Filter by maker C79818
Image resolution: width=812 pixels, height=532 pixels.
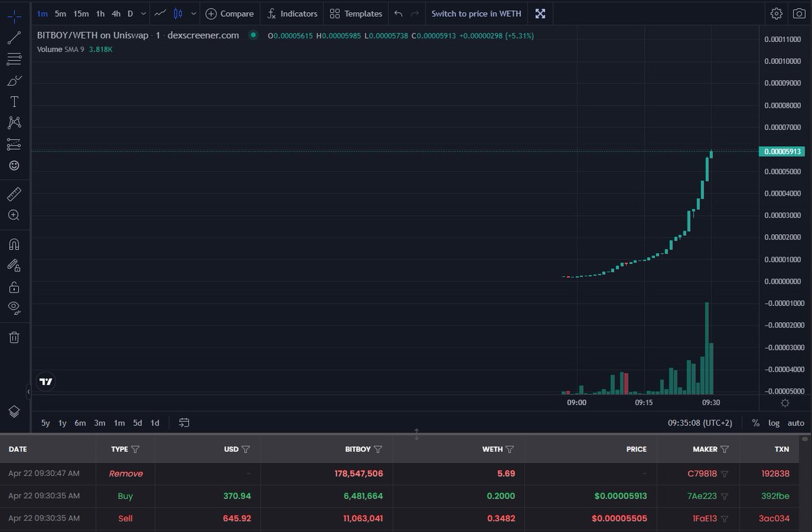click(x=724, y=474)
